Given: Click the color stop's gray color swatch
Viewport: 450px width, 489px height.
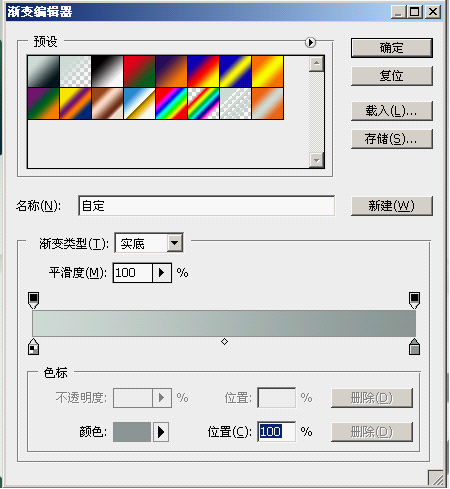Looking at the screenshot, I should pos(132,432).
